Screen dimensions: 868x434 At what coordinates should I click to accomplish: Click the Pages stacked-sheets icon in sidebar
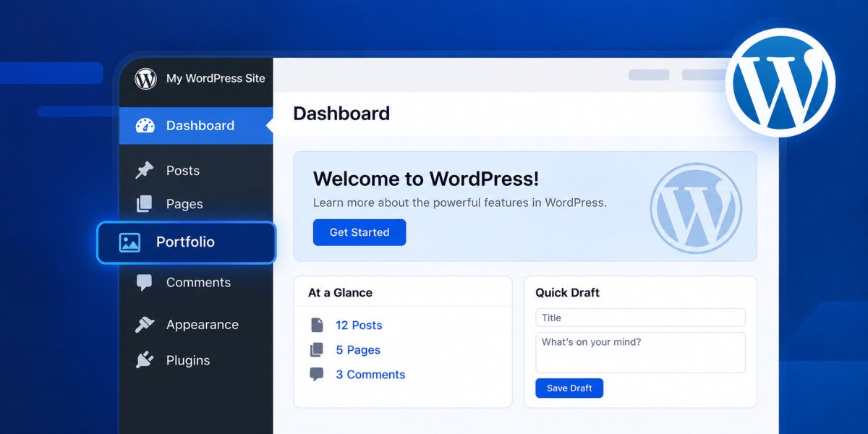145,204
